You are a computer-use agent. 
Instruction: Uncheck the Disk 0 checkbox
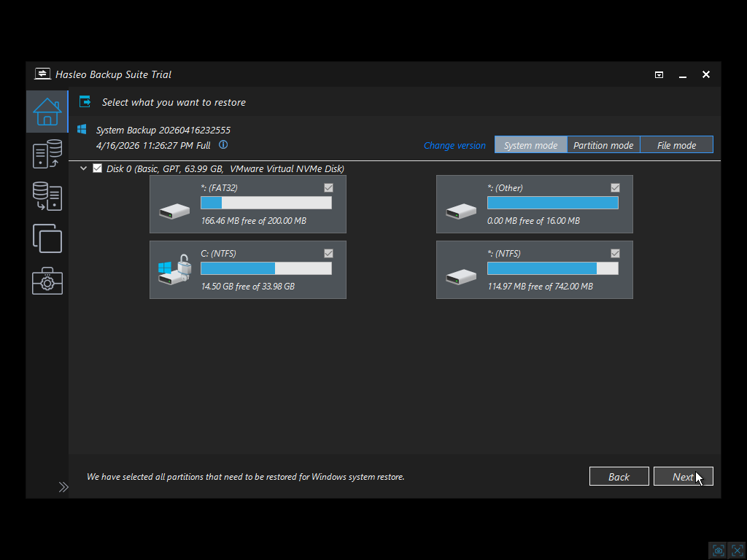coord(97,168)
